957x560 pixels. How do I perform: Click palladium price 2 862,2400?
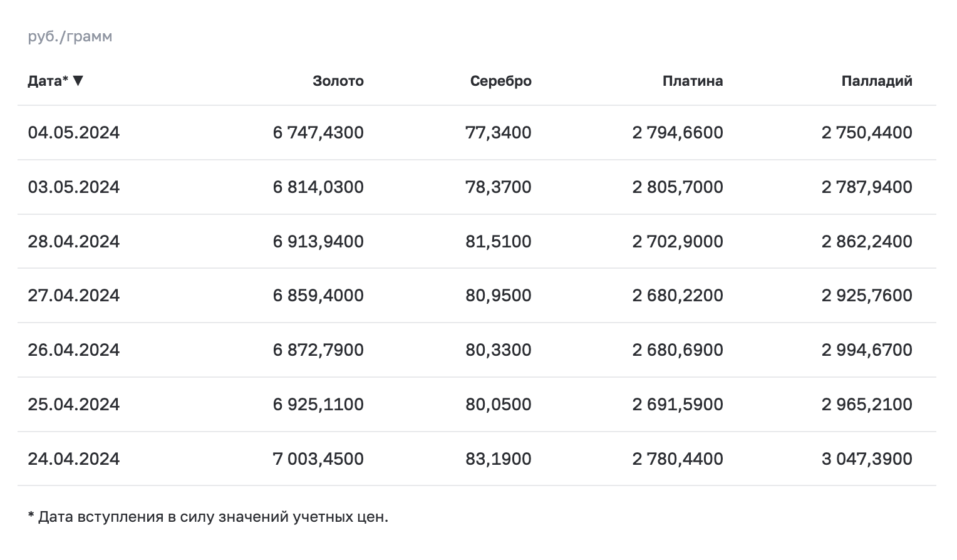pos(867,242)
